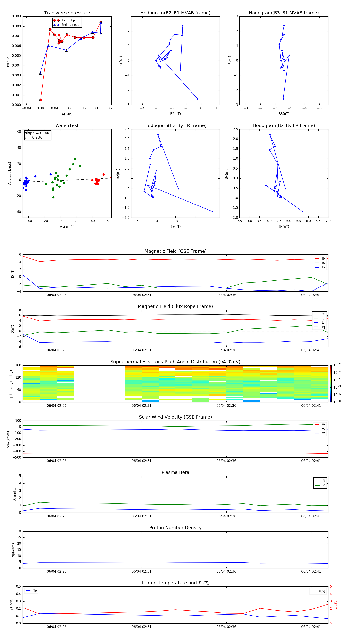Click the Suprathermal Electrons Pitch Angle Distribution title
This screenshot has height=644, width=351.
coord(175,362)
